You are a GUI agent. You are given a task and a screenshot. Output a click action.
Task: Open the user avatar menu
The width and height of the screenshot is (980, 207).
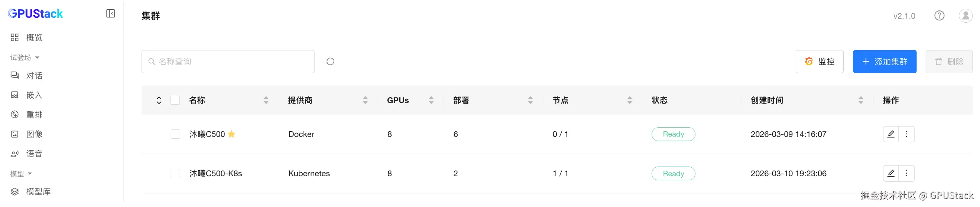coord(965,16)
